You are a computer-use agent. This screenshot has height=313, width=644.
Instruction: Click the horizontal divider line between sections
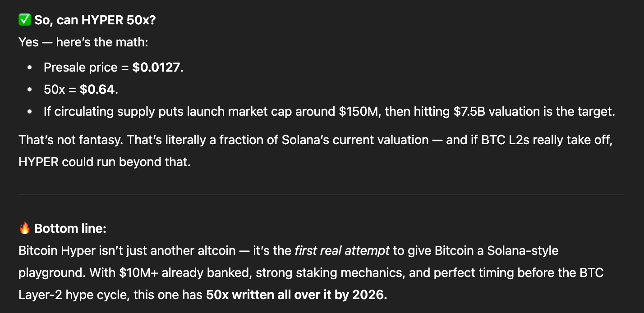pos(322,195)
